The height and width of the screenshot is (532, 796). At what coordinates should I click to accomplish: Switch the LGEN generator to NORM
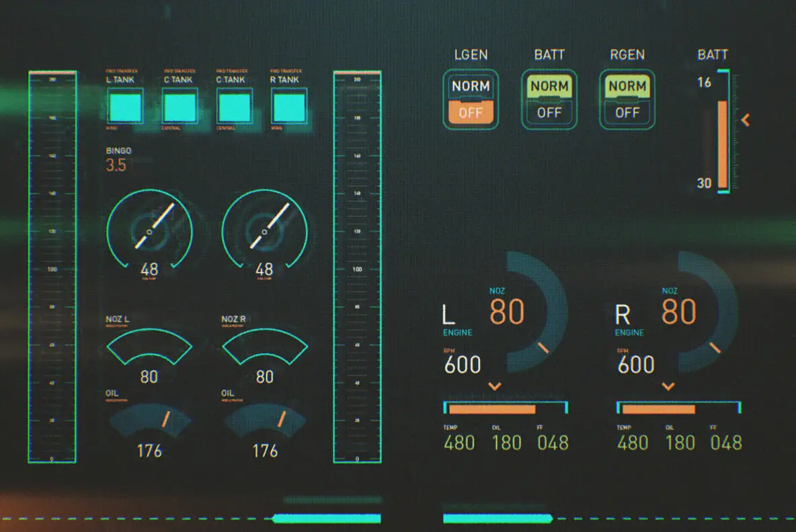coord(471,86)
